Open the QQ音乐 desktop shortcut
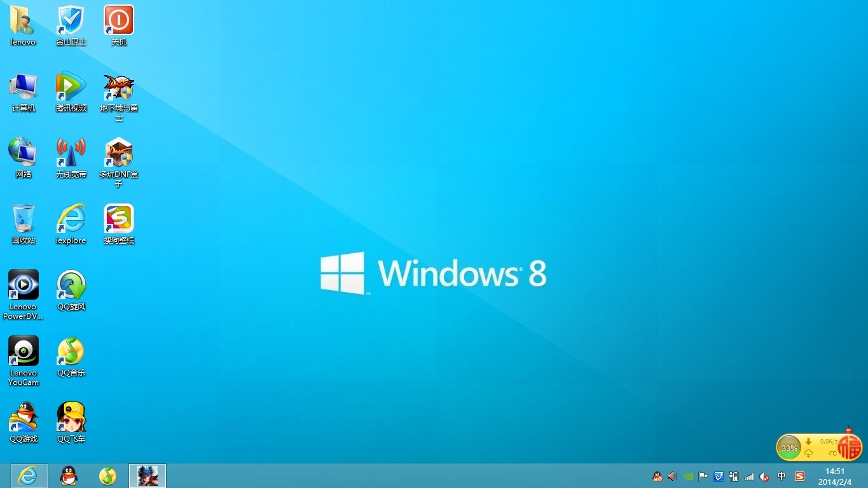This screenshot has height=488, width=868. pyautogui.click(x=71, y=356)
